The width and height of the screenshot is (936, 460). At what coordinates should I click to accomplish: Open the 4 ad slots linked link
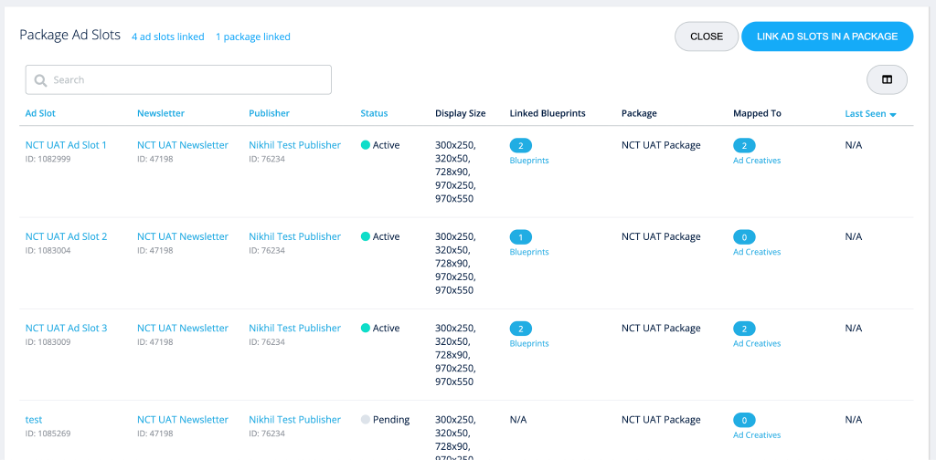click(x=168, y=37)
